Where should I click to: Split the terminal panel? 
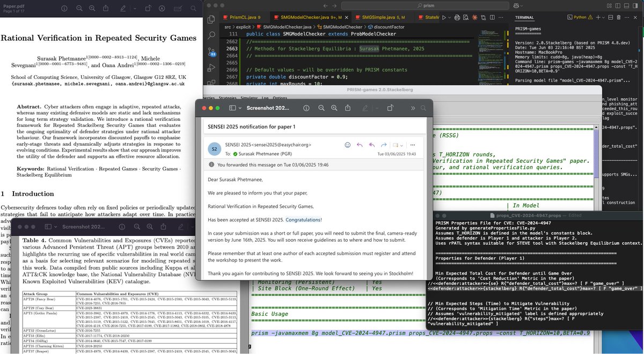pos(610,17)
